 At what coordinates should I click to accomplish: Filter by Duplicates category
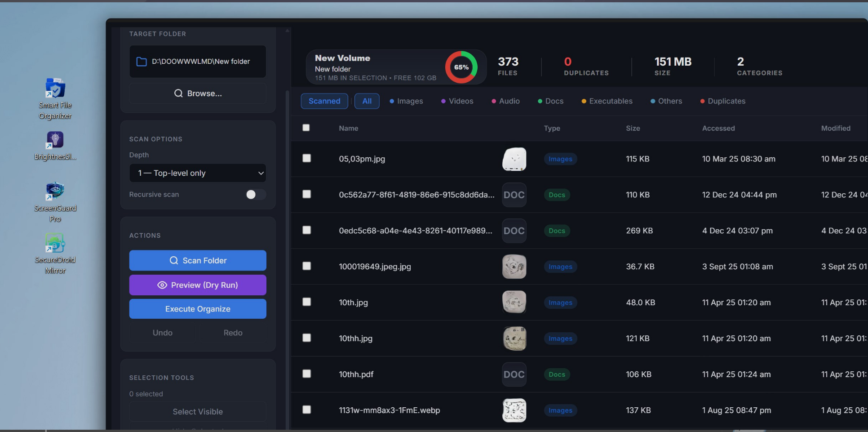point(723,101)
